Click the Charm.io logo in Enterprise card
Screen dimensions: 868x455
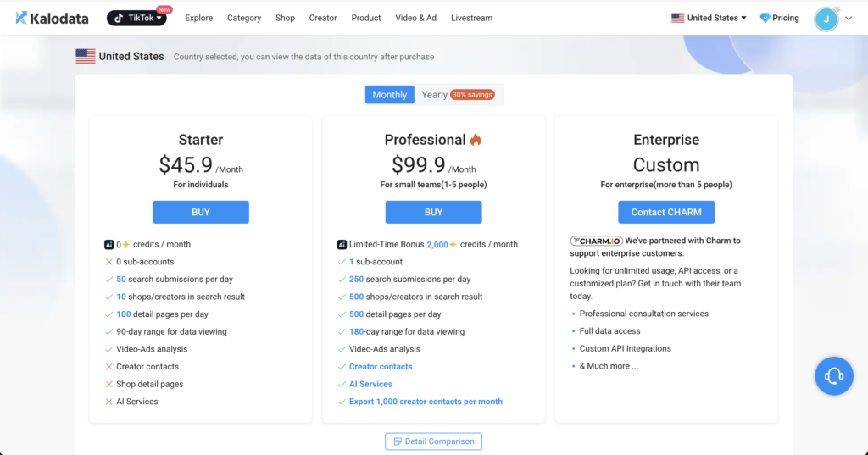click(x=596, y=241)
